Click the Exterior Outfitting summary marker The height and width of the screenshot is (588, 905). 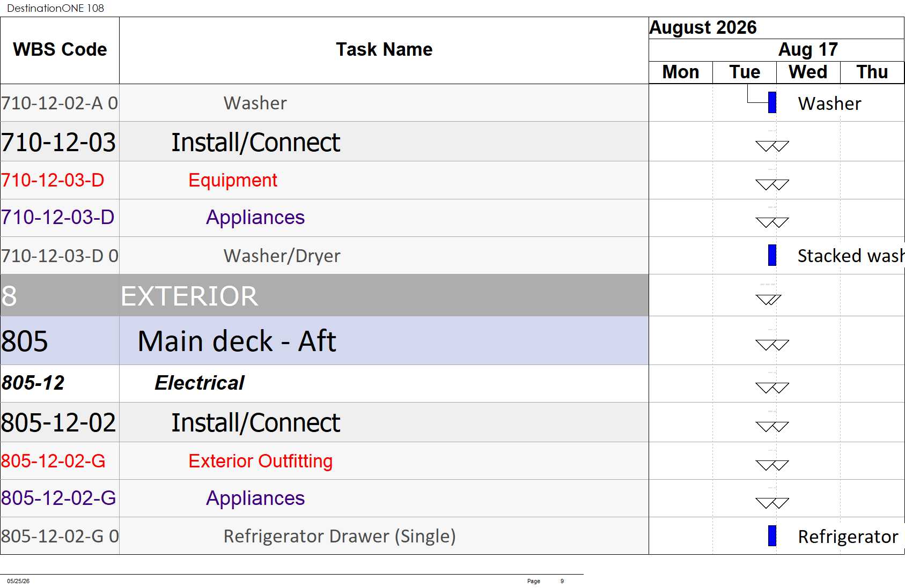pos(772,465)
